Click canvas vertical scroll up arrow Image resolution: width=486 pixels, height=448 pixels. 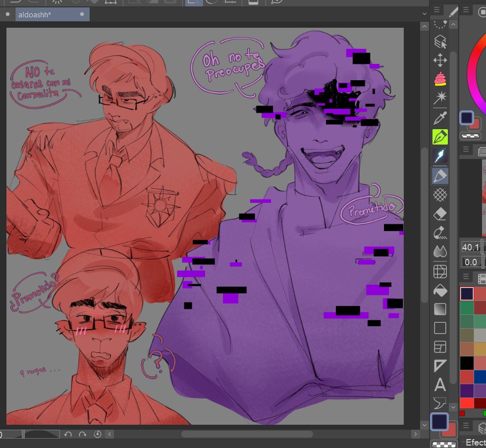[424, 27]
